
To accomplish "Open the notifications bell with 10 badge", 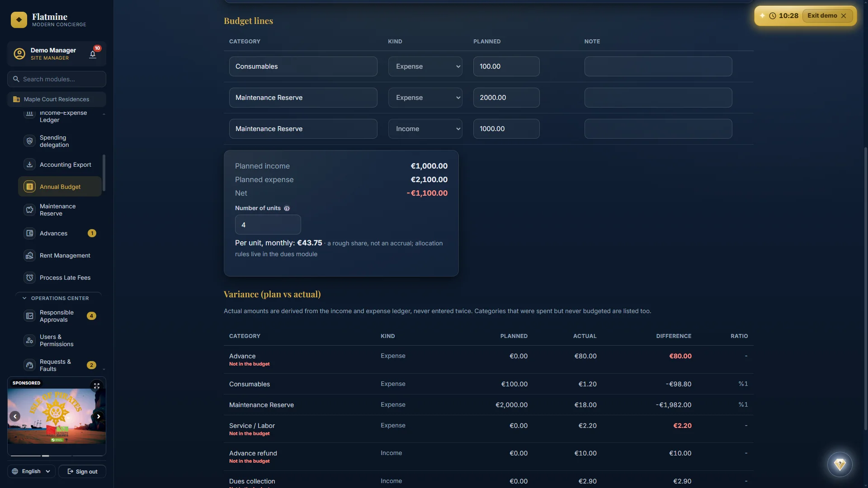I will coord(93,54).
